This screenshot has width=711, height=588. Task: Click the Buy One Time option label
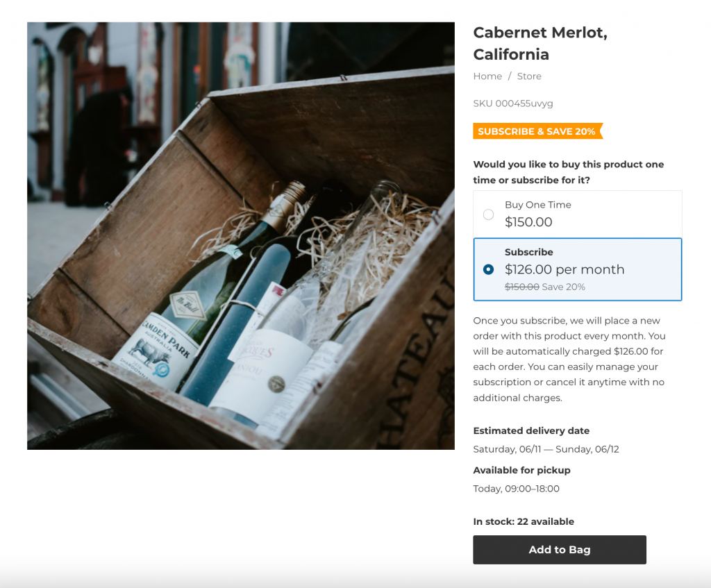click(x=538, y=205)
